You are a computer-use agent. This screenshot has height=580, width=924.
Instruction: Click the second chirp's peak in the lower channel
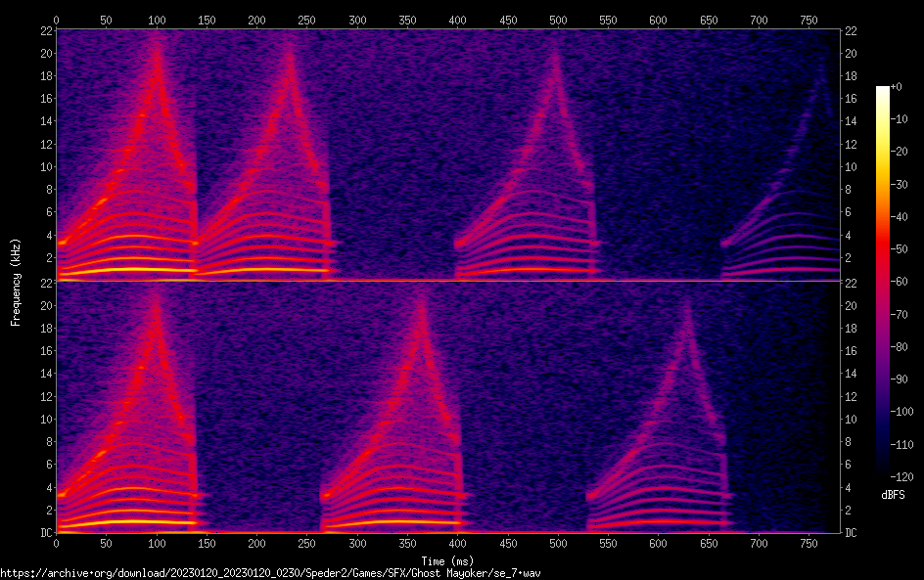[x=421, y=298]
